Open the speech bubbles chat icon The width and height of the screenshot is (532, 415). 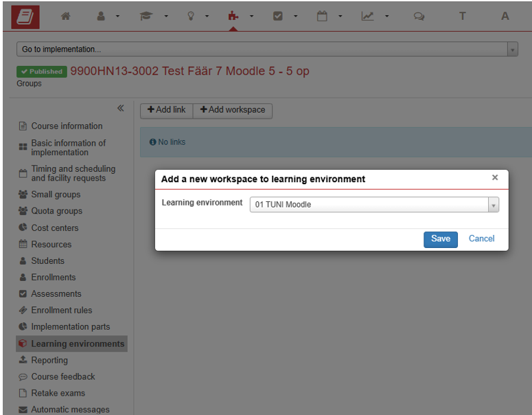click(419, 16)
